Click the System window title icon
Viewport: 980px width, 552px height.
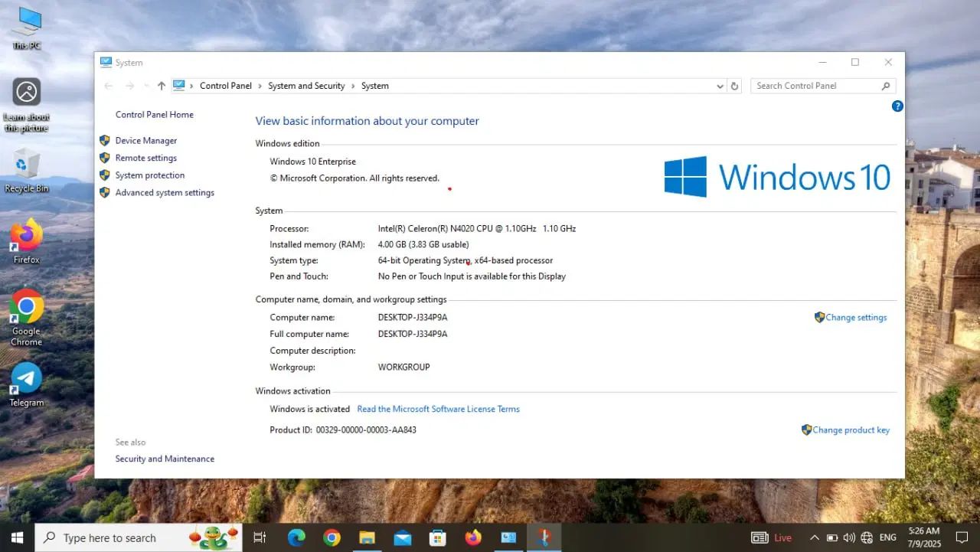106,63
